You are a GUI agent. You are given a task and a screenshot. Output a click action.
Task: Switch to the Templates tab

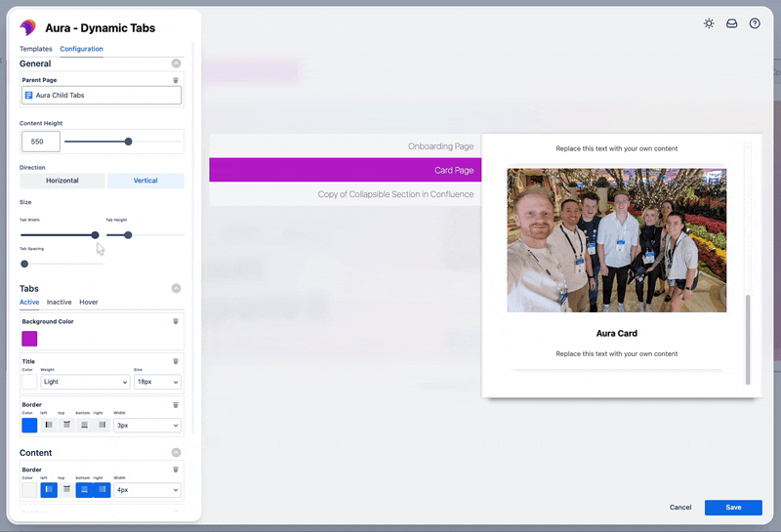[36, 49]
